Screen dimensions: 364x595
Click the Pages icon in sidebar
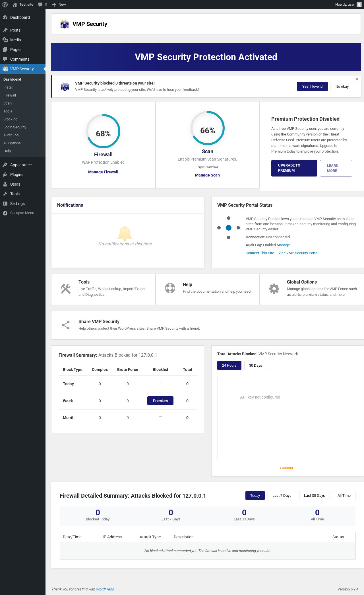tap(5, 50)
